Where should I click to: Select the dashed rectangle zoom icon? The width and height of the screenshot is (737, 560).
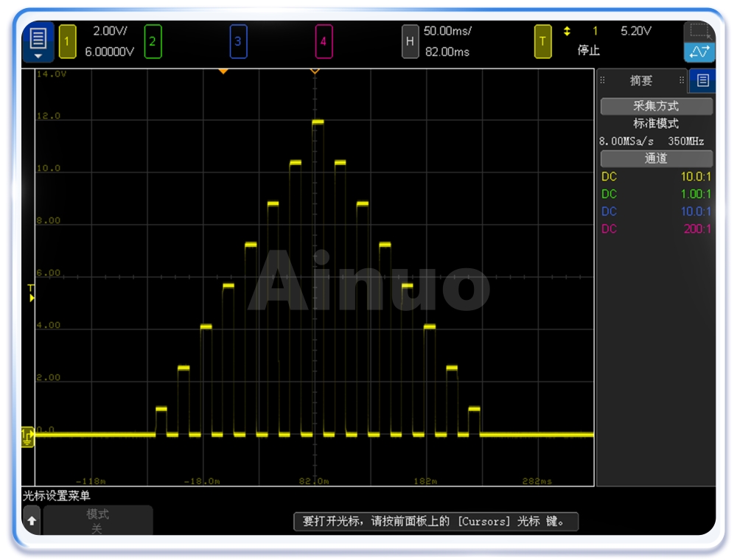699,32
